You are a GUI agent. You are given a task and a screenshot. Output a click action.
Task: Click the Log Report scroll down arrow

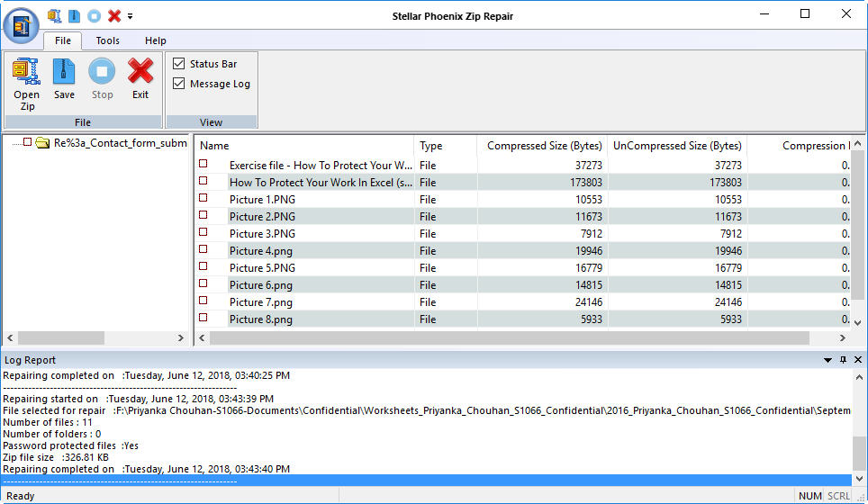859,479
